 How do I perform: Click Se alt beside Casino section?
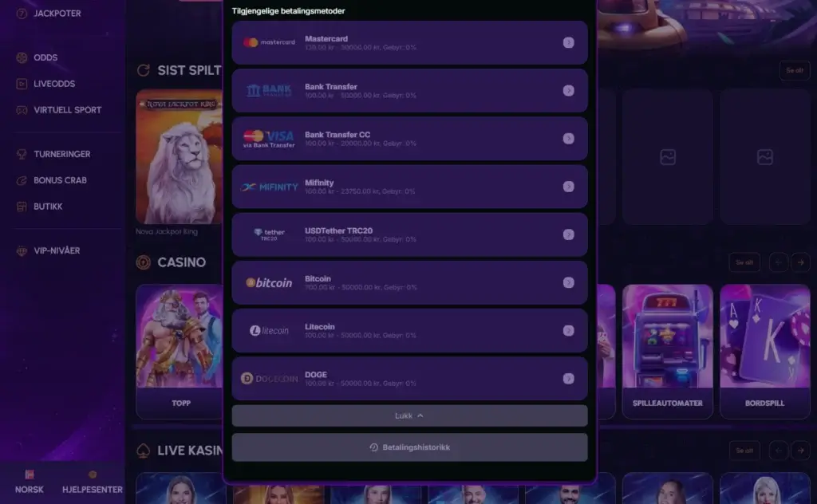pyautogui.click(x=744, y=262)
